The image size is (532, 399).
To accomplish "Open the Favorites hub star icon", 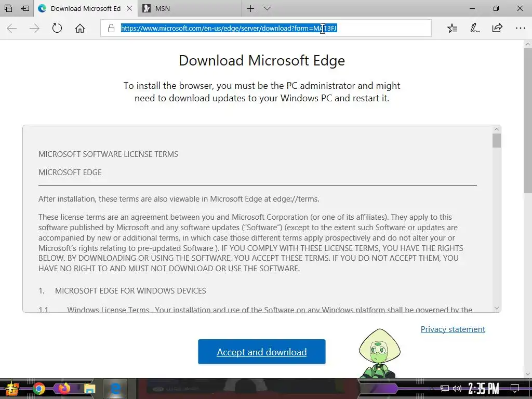I will click(452, 28).
